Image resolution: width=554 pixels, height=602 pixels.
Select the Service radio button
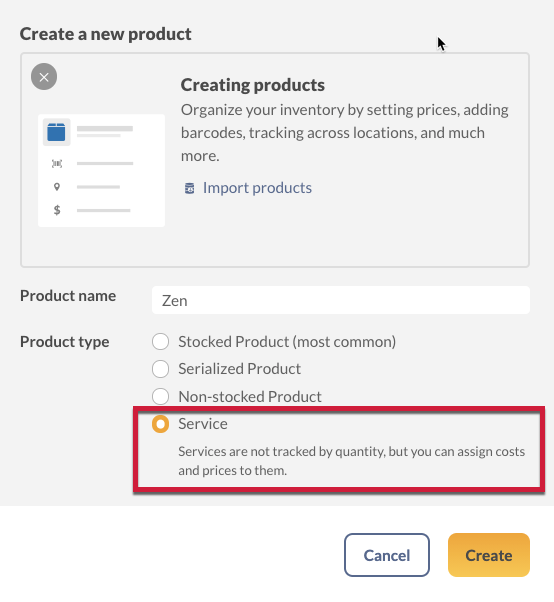160,424
